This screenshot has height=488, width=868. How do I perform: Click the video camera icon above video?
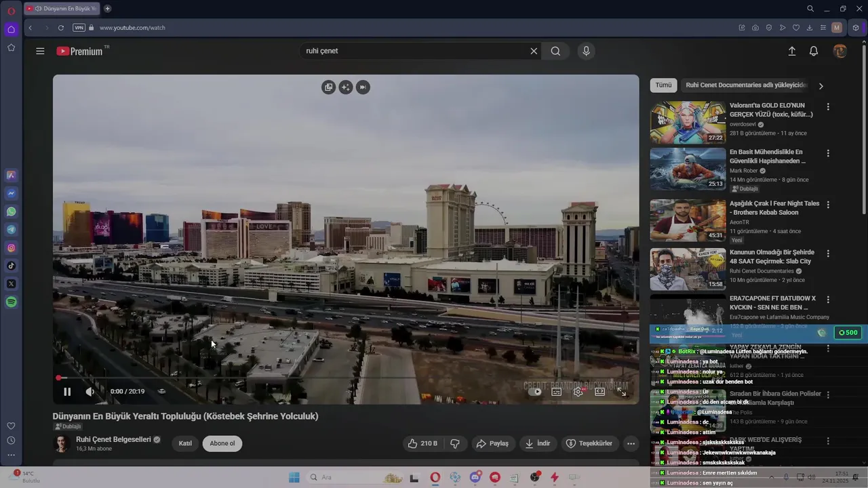(363, 87)
